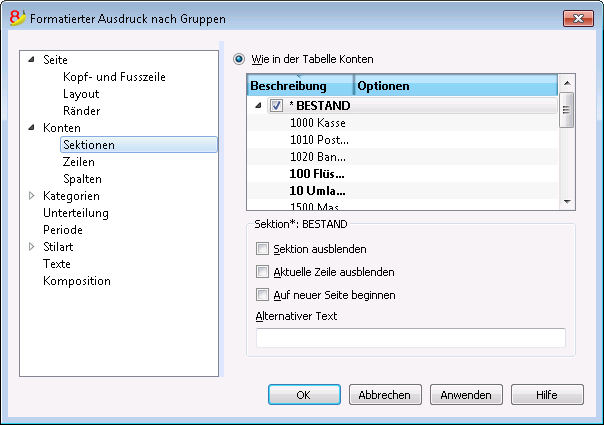Select the Kategorien tree item

[71, 196]
